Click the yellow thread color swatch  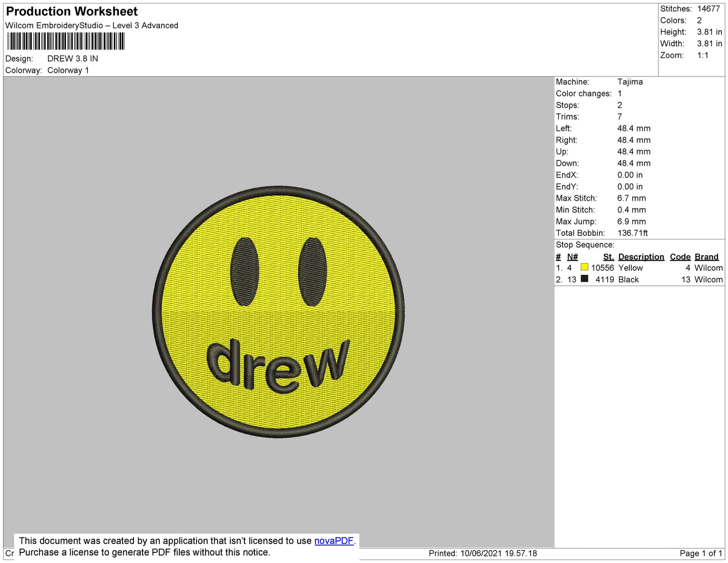[584, 267]
